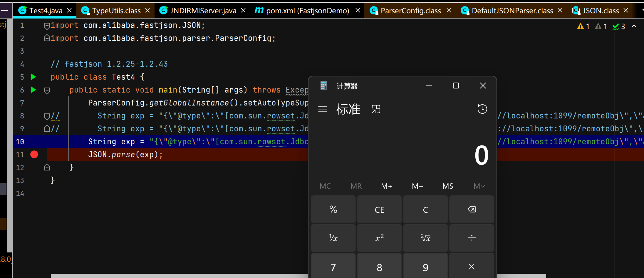Toggle the breakpoint on line 11

34,154
